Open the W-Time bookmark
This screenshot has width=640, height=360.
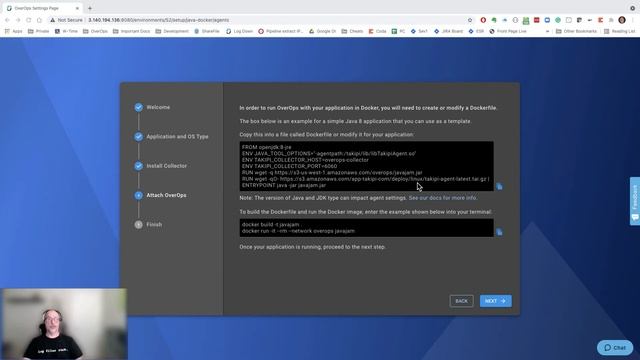[66, 31]
